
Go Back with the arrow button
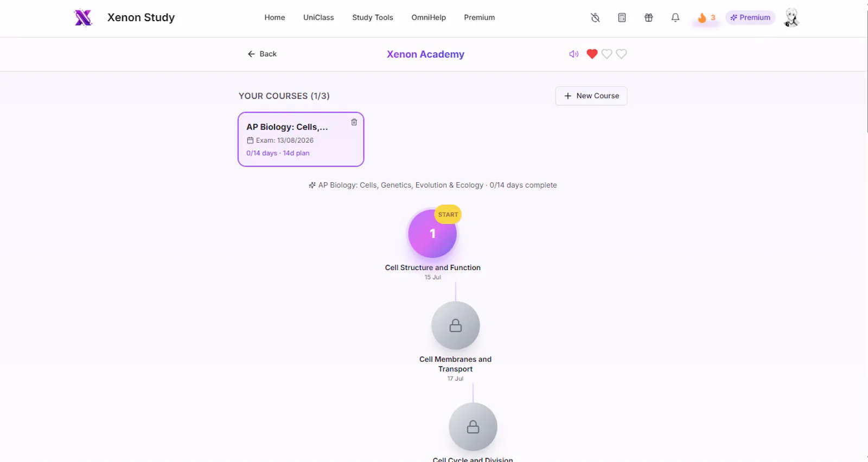262,54
